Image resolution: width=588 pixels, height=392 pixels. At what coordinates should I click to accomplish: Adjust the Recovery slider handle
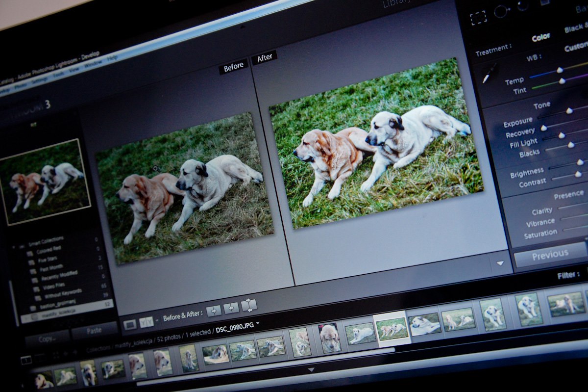543,128
